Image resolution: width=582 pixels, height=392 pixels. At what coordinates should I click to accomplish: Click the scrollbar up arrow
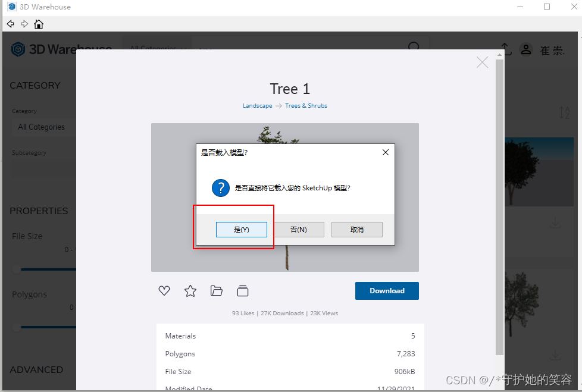pyautogui.click(x=500, y=55)
